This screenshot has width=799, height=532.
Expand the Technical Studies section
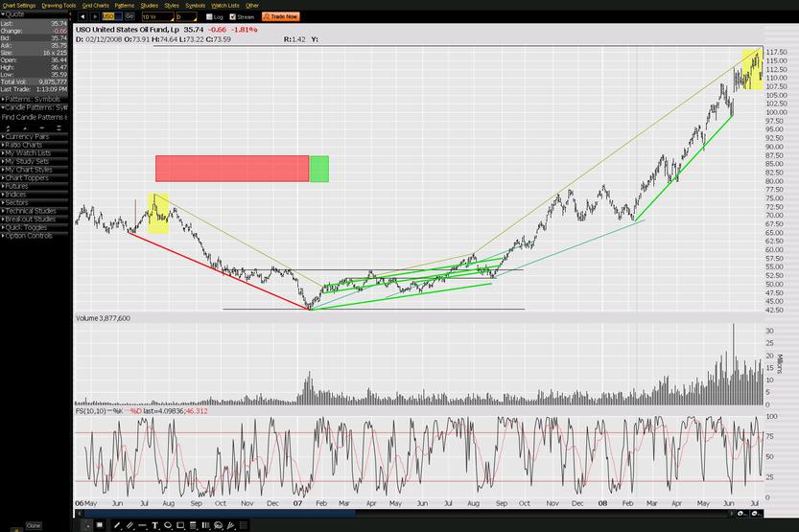(31, 211)
